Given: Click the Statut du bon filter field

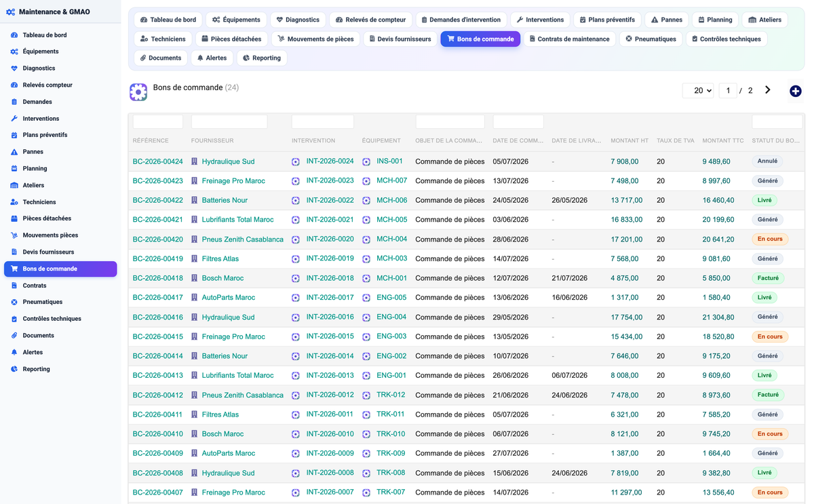Looking at the screenshot, I should pyautogui.click(x=777, y=122).
